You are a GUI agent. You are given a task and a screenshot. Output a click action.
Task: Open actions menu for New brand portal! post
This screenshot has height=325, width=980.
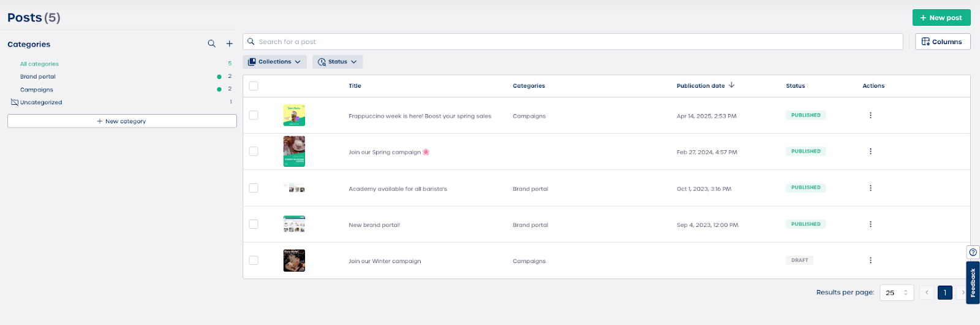(870, 224)
